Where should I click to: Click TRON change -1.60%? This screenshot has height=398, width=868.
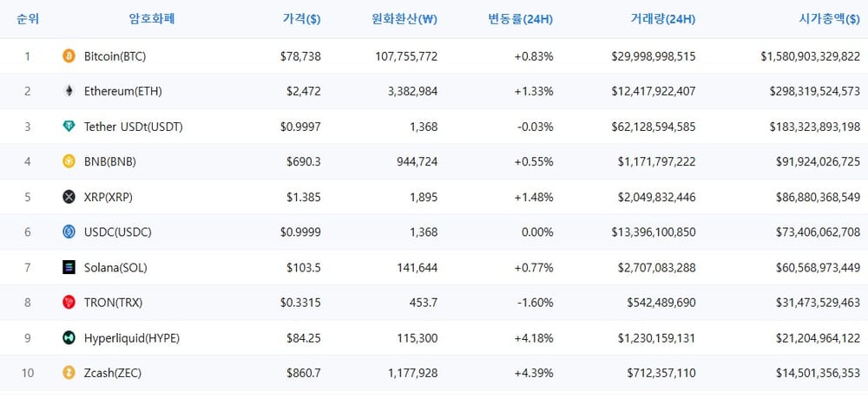[535, 303]
